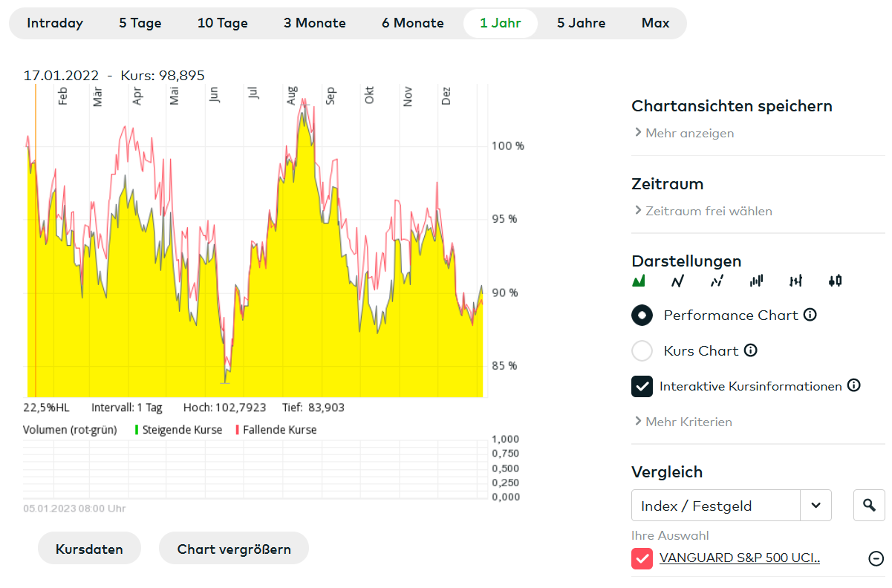Switch to the 5 Jahre time range tab
The width and height of the screenshot is (892, 588).
pos(581,23)
